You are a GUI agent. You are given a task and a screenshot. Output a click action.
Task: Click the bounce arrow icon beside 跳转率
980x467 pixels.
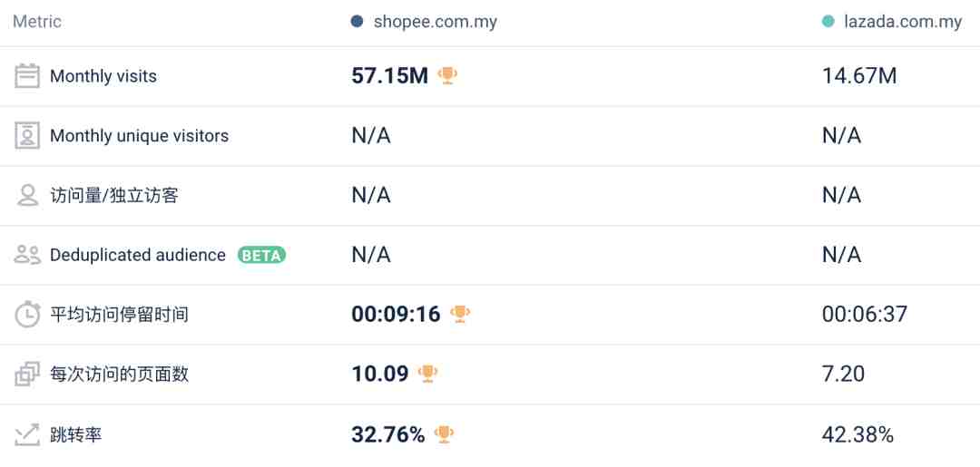point(27,434)
